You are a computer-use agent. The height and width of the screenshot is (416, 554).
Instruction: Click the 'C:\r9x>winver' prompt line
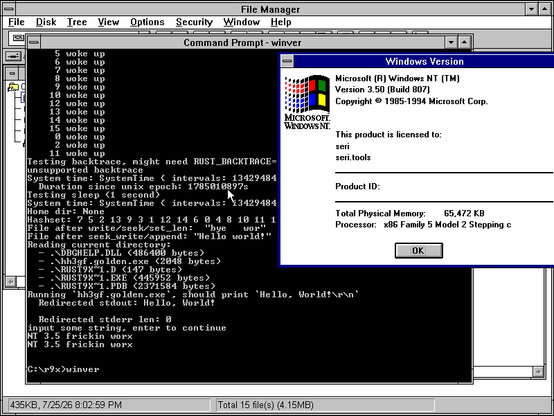coord(64,369)
